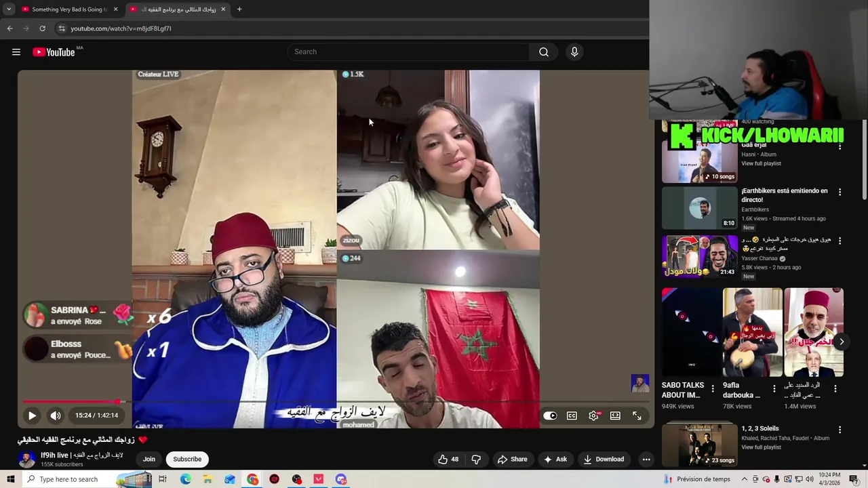The width and height of the screenshot is (868, 488).
Task: Open the taskbar volume control
Action: 810,479
